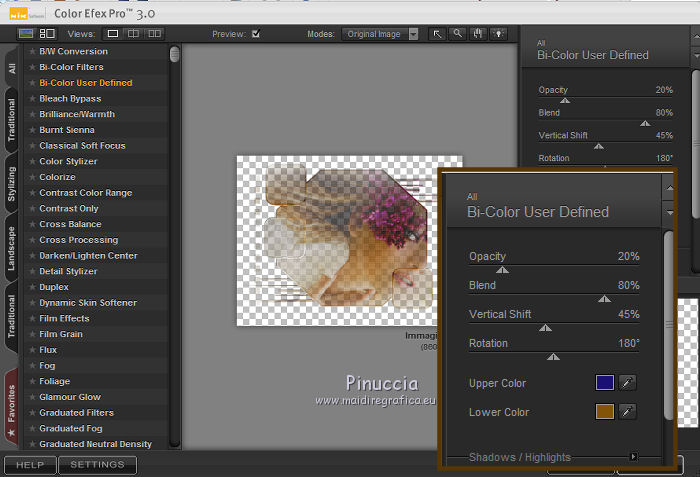Toggle favorite star for Film Grain
The height and width of the screenshot is (477, 700).
32,334
